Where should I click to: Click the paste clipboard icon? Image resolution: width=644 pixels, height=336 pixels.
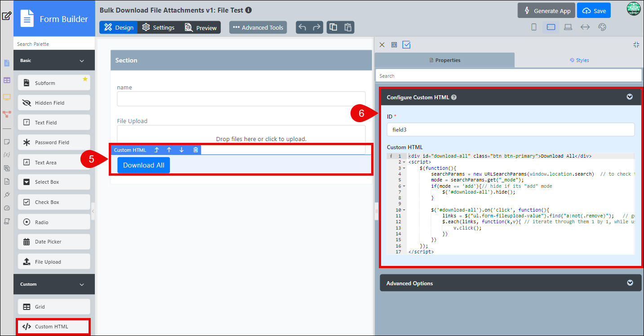[347, 27]
